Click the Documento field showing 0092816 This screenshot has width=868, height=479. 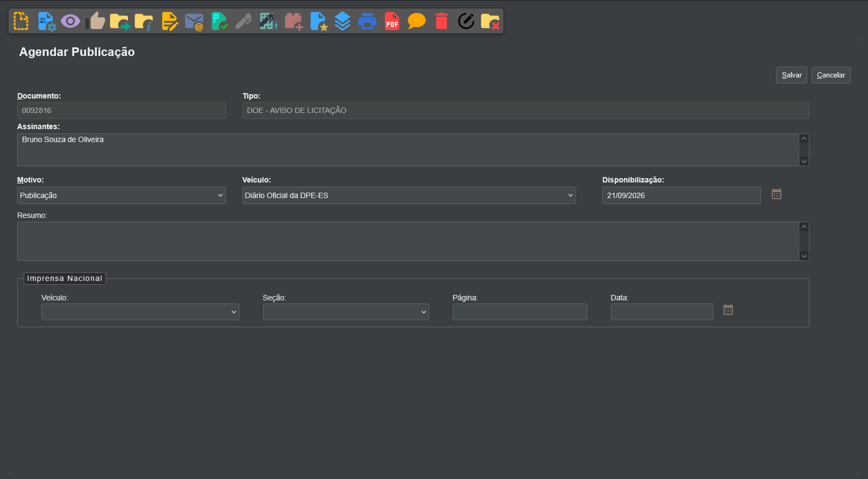(122, 110)
